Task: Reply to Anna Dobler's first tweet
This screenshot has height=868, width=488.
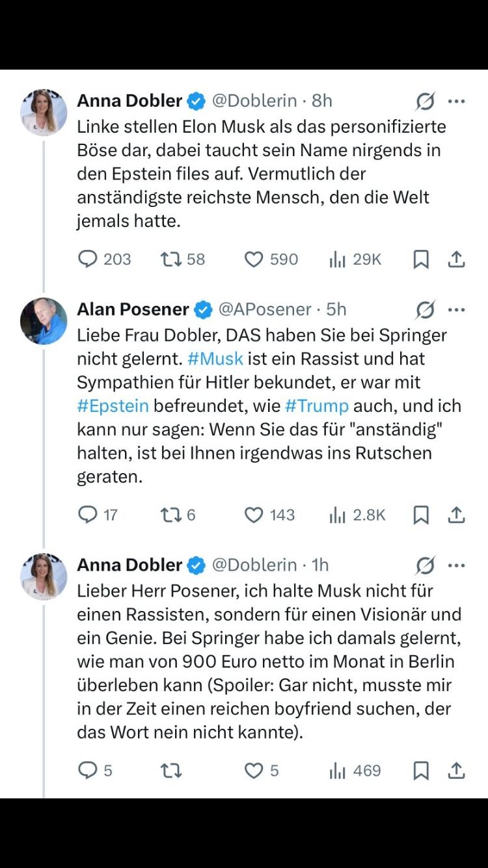Action: [88, 259]
